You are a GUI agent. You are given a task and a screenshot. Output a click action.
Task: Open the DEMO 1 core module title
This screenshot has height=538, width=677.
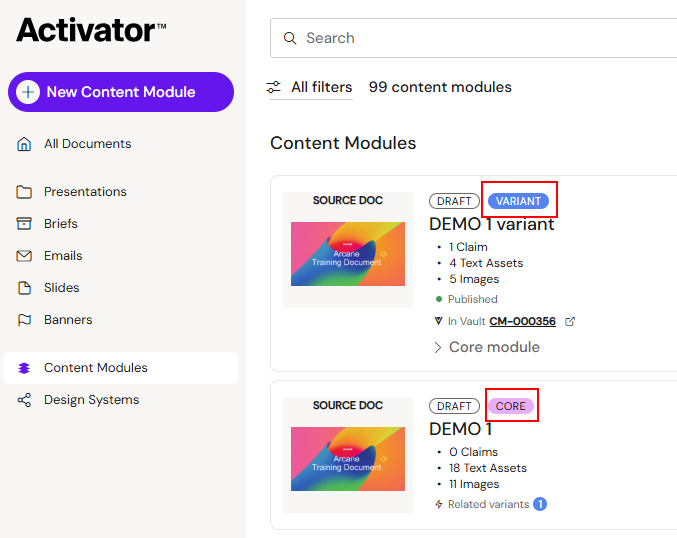[460, 429]
